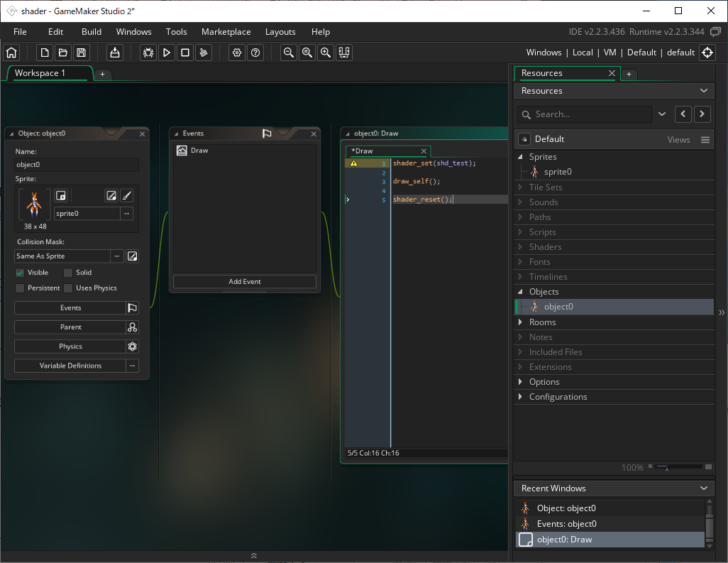Enable the Solid checkbox
The height and width of the screenshot is (563, 728).
(x=68, y=273)
